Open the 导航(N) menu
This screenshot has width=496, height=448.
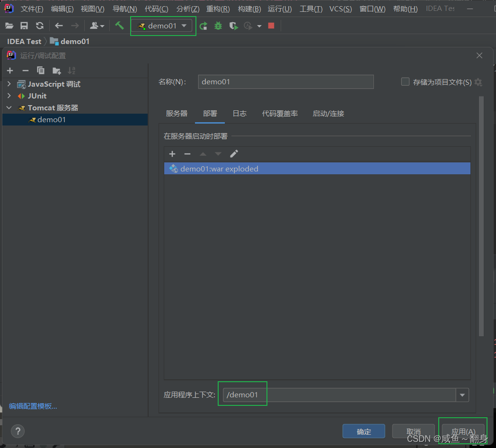[124, 9]
